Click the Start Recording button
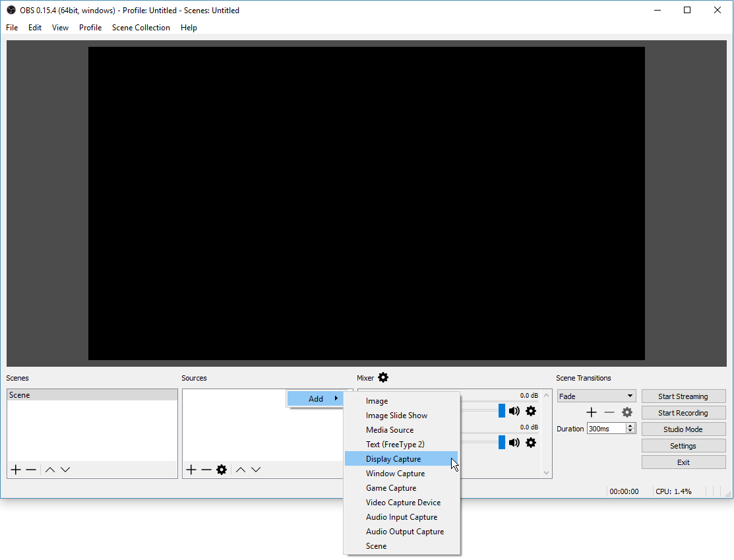The height and width of the screenshot is (560, 734). 683,413
